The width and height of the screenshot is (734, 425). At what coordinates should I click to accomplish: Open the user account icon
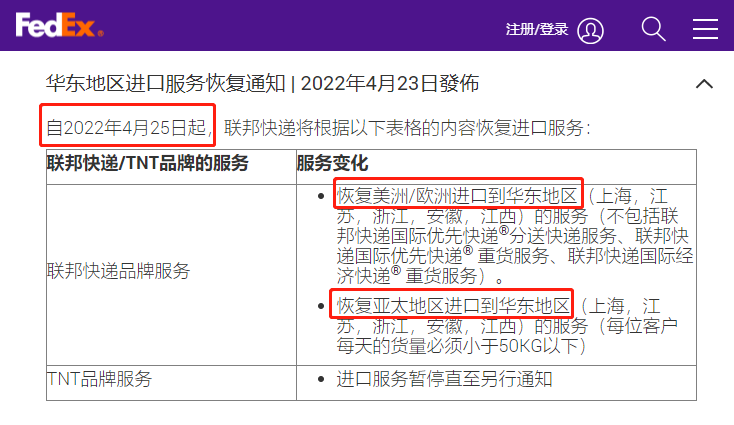[x=590, y=30]
